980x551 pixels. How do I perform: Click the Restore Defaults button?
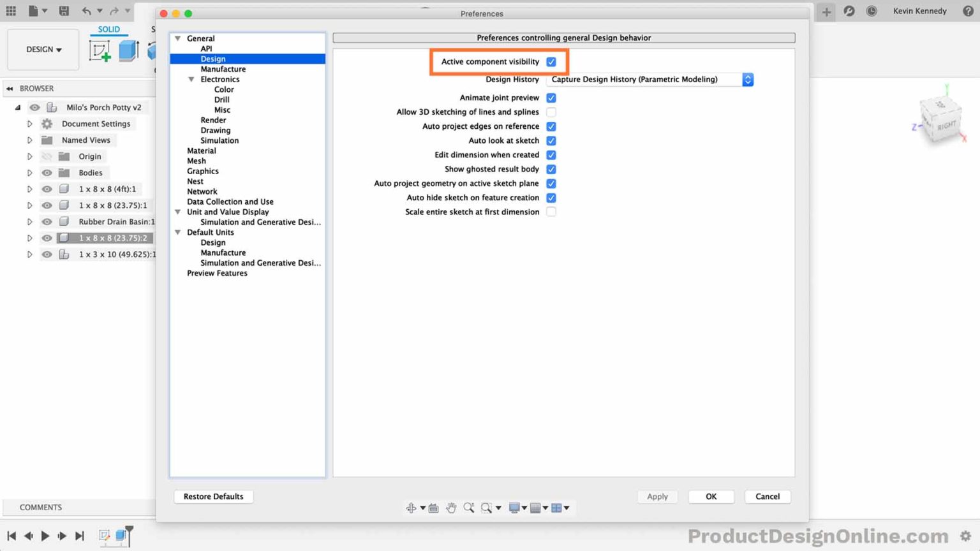coord(213,496)
